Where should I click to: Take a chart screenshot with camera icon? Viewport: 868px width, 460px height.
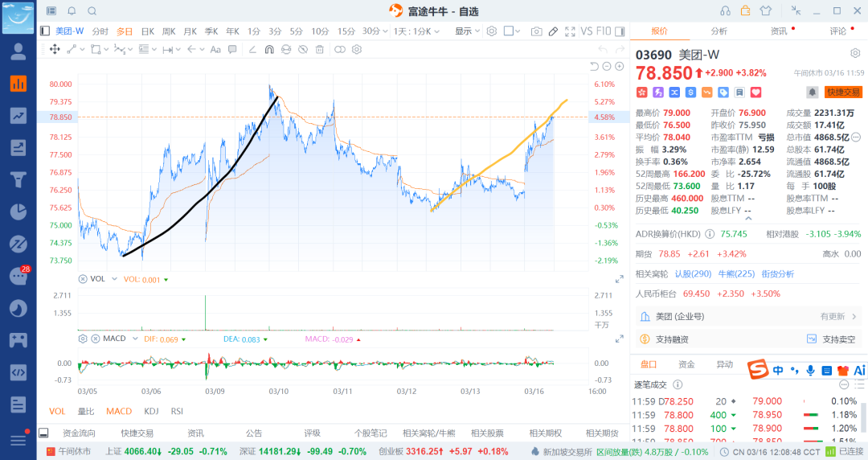(536, 31)
